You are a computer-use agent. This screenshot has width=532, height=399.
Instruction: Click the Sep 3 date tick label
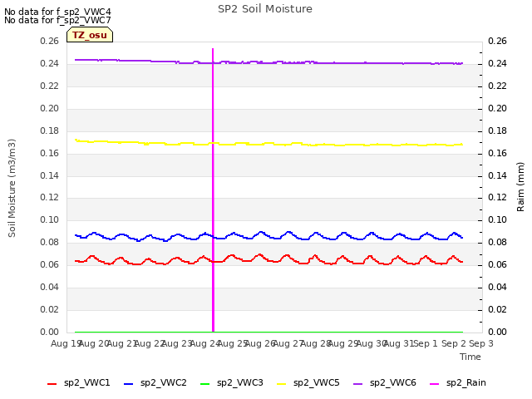481,343
